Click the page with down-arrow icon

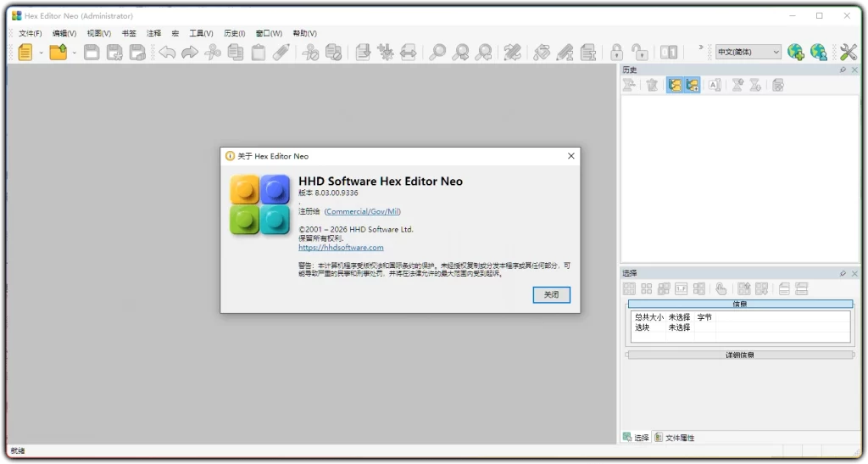pos(363,52)
